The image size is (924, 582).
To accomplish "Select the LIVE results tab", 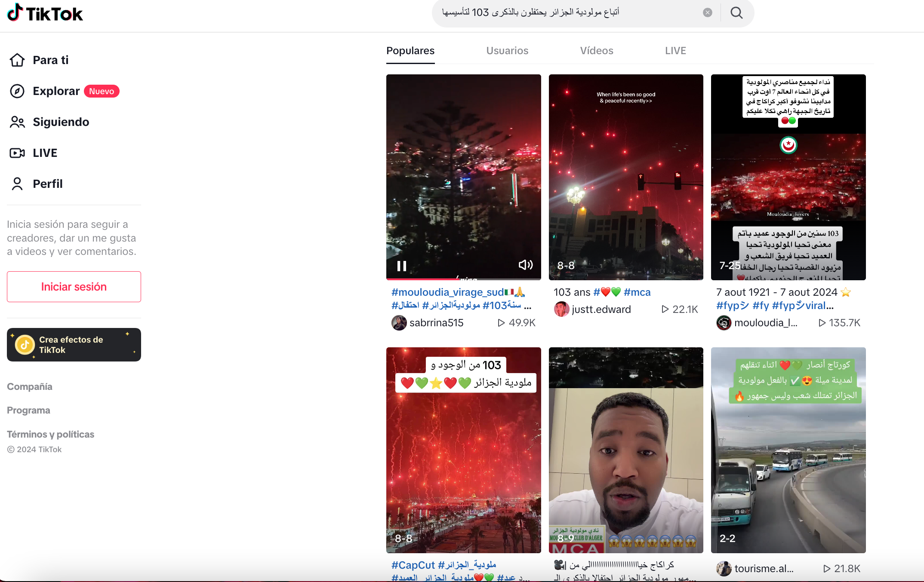I will 675,51.
